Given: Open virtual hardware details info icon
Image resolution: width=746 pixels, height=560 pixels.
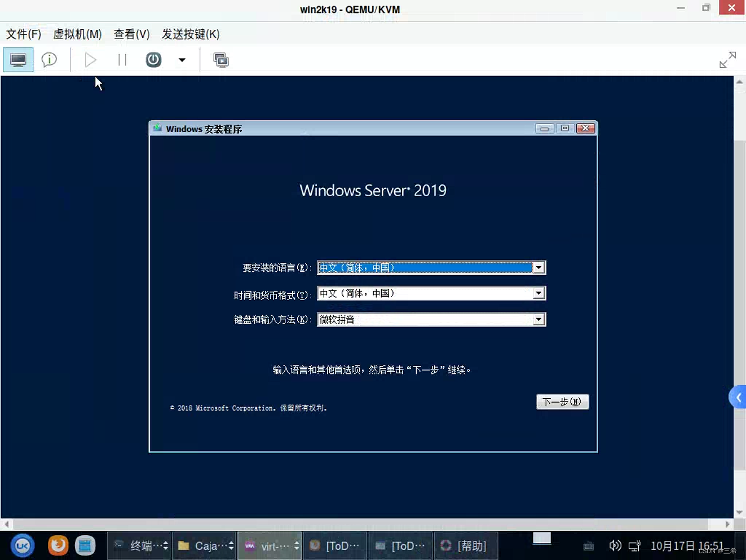Looking at the screenshot, I should [x=50, y=60].
